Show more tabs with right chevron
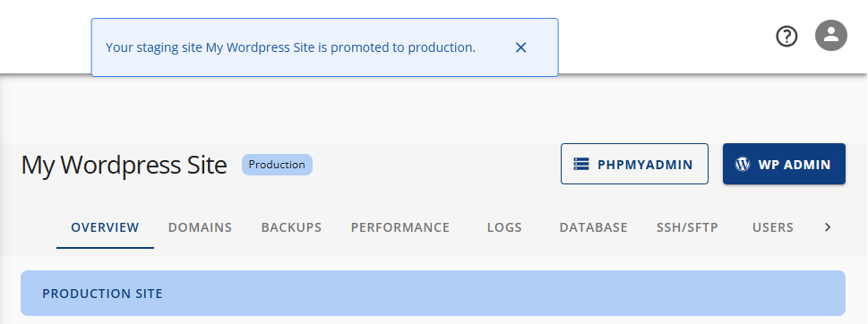Image resolution: width=868 pixels, height=324 pixels. click(828, 227)
